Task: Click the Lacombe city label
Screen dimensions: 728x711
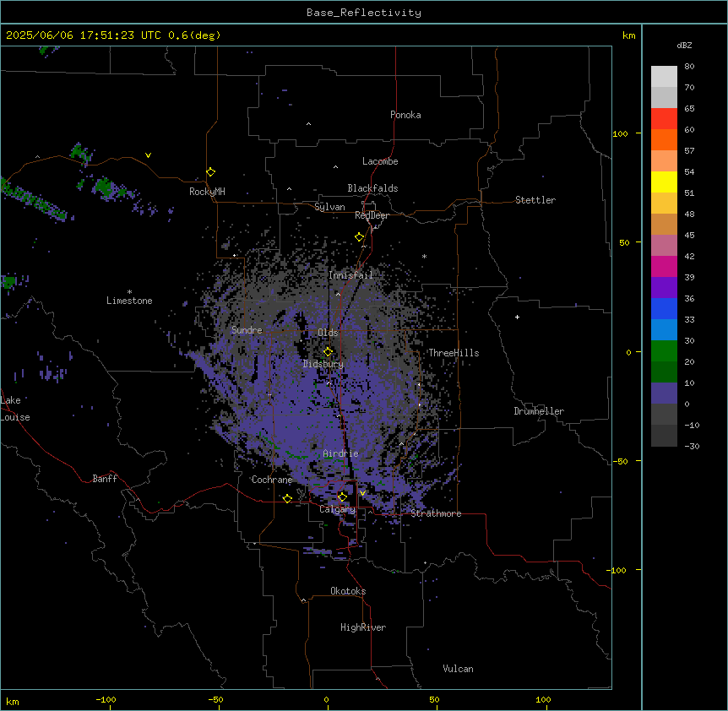Action: point(380,161)
